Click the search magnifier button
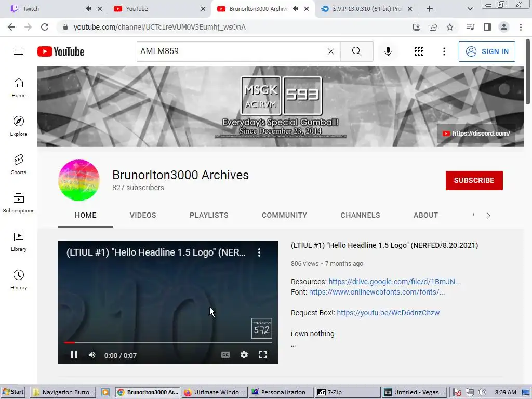The image size is (532, 399). click(x=356, y=51)
